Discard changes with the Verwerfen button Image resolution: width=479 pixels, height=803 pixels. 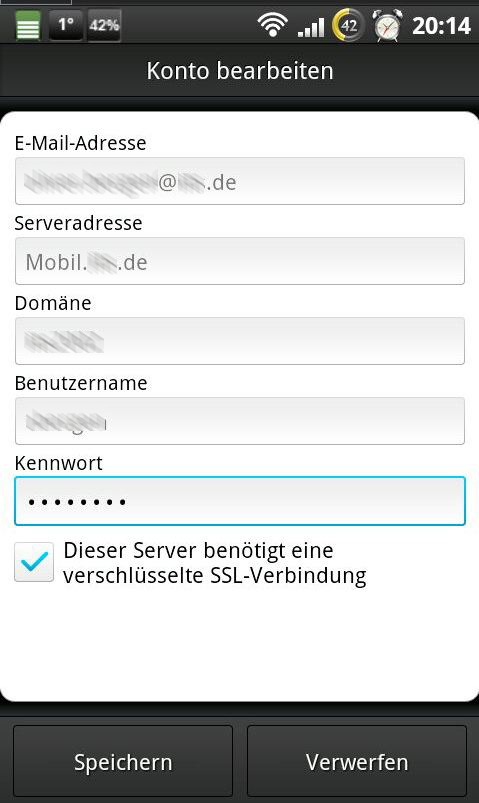[357, 762]
